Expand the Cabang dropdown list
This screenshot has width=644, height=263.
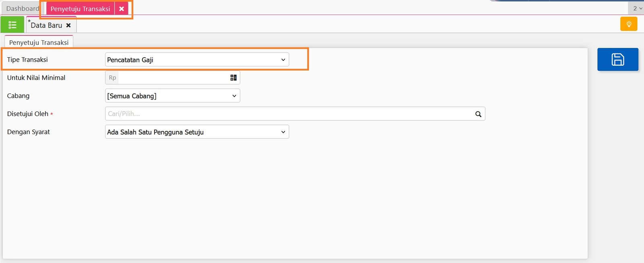[172, 96]
